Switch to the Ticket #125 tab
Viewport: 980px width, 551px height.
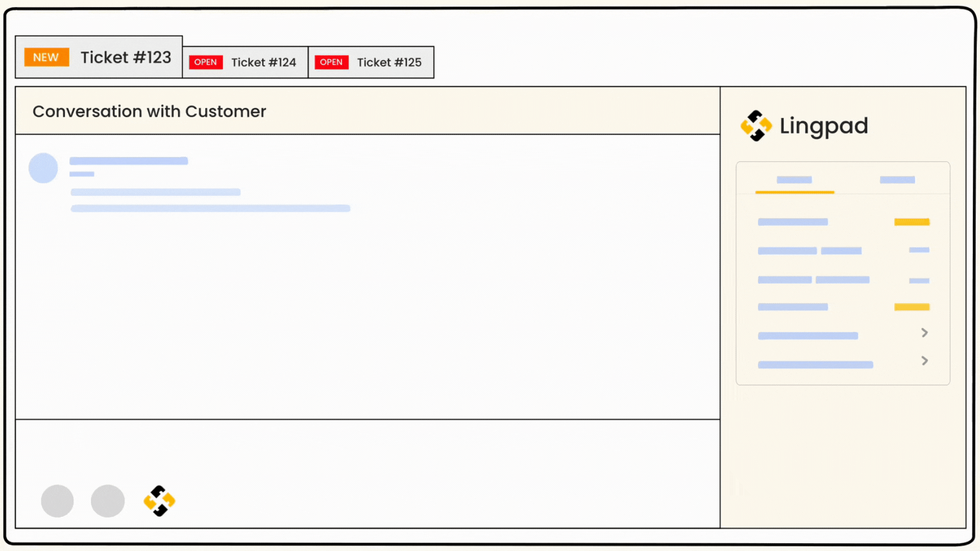tap(371, 62)
